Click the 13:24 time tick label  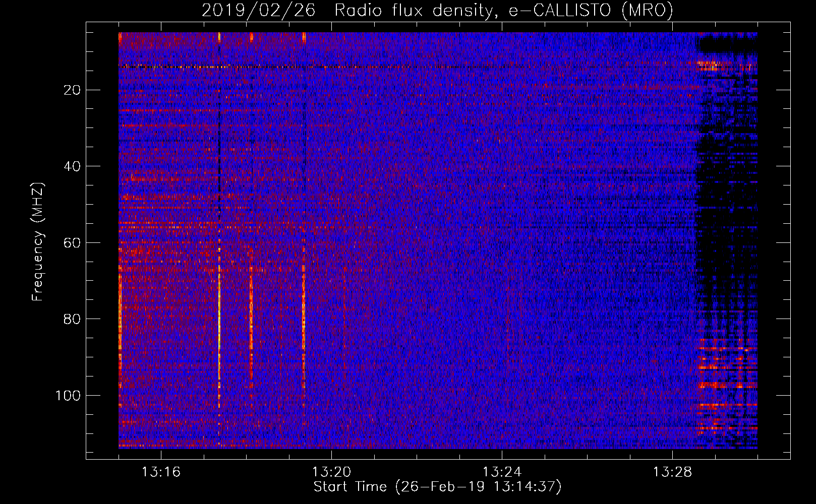tap(502, 472)
